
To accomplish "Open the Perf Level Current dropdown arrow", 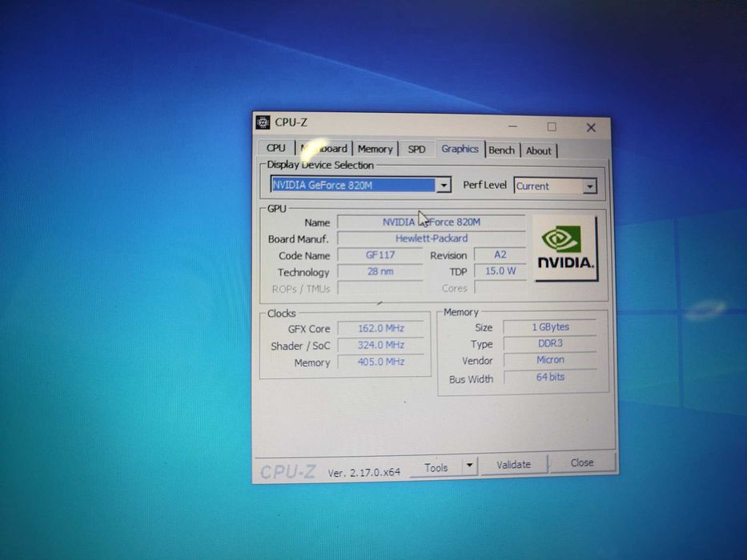I will click(x=590, y=186).
